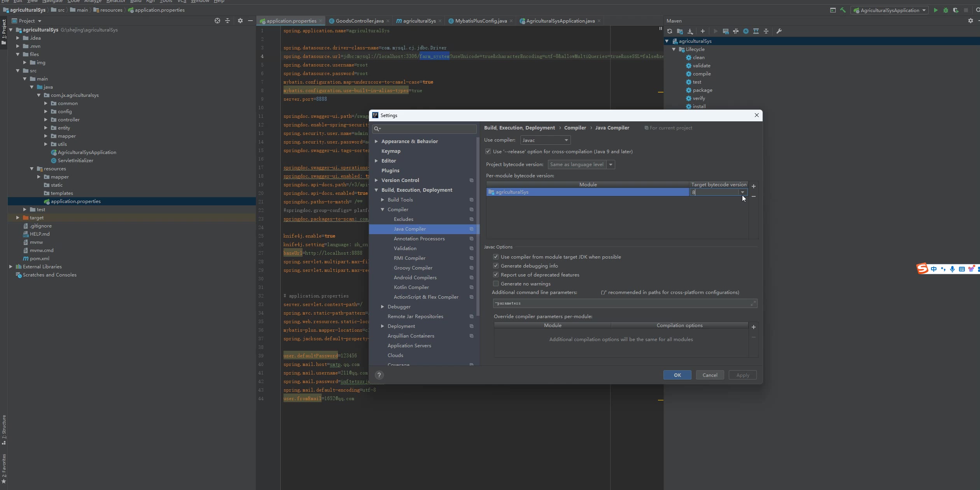Image resolution: width=980 pixels, height=490 pixels.
Task: Open Maven settings wrench icon
Action: tap(779, 31)
